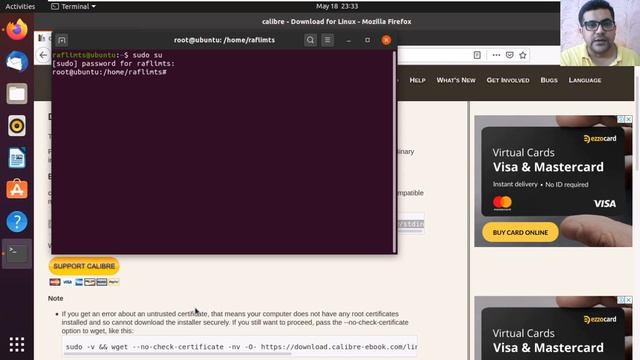The height and width of the screenshot is (360, 640).
Task: Open the Terminal app menu dropdown
Action: [73, 6]
